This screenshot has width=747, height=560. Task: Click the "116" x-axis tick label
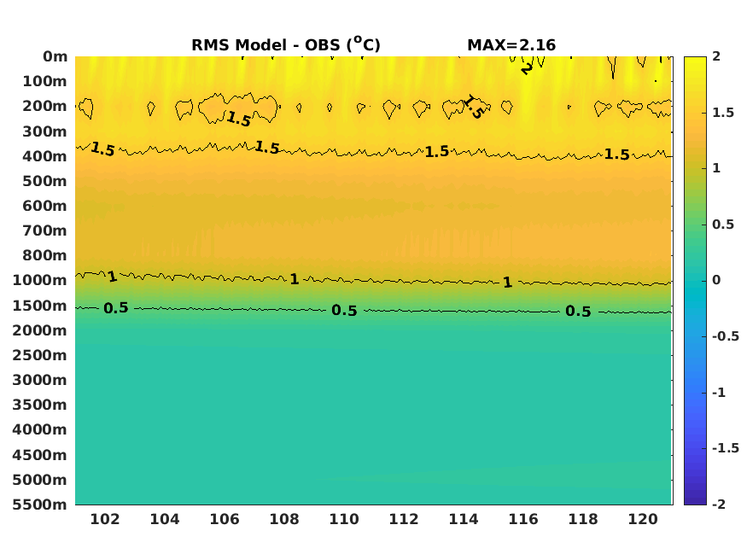[523, 519]
